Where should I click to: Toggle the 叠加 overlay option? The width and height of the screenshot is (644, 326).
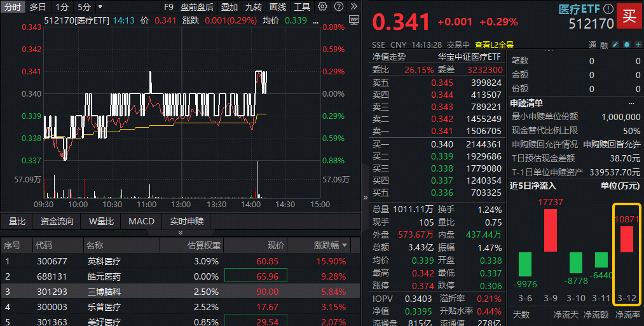coord(230,7)
